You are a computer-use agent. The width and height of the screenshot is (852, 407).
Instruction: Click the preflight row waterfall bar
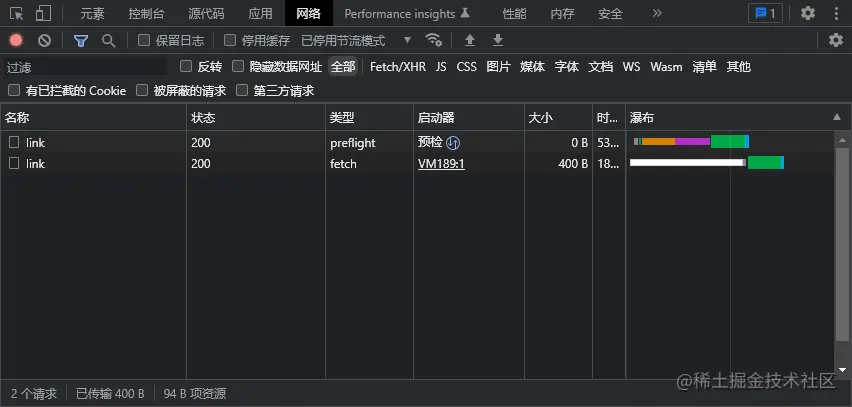[692, 142]
